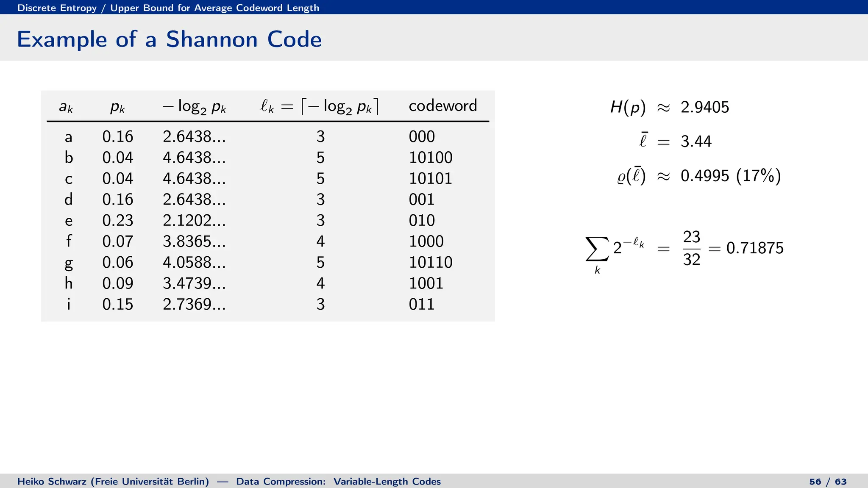Screen dimensions: 868x488
Task: Click the symbol letter 'i' in the table
Action: 69,304
